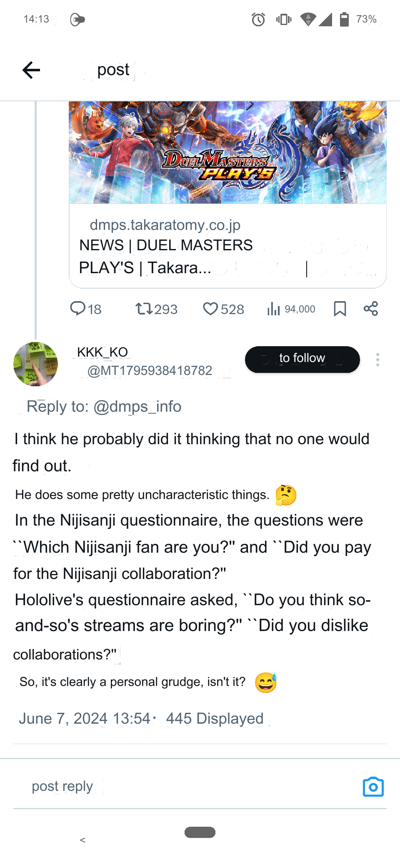Open KKK_KO's profile avatar
This screenshot has width=400, height=868.
tap(35, 364)
